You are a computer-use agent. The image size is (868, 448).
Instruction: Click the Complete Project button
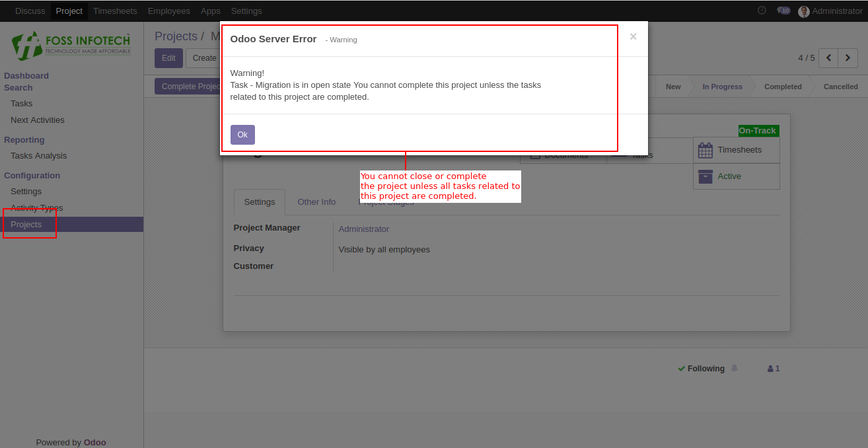pyautogui.click(x=188, y=87)
